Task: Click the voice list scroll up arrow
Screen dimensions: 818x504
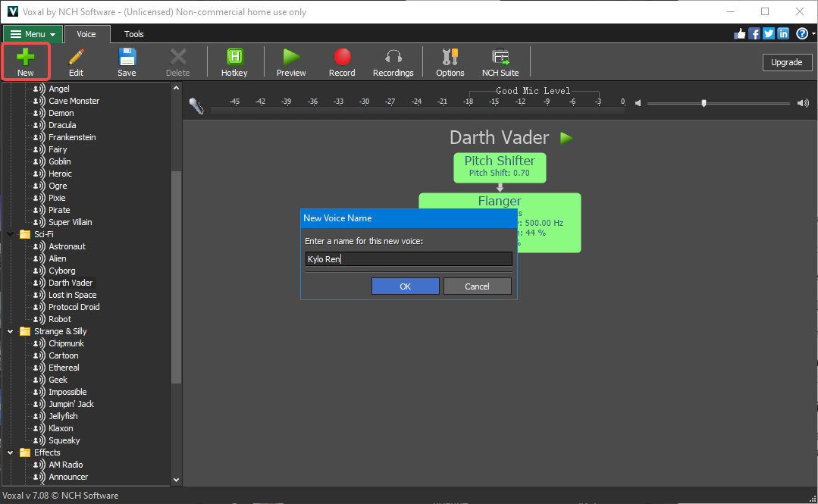Action: [x=177, y=88]
